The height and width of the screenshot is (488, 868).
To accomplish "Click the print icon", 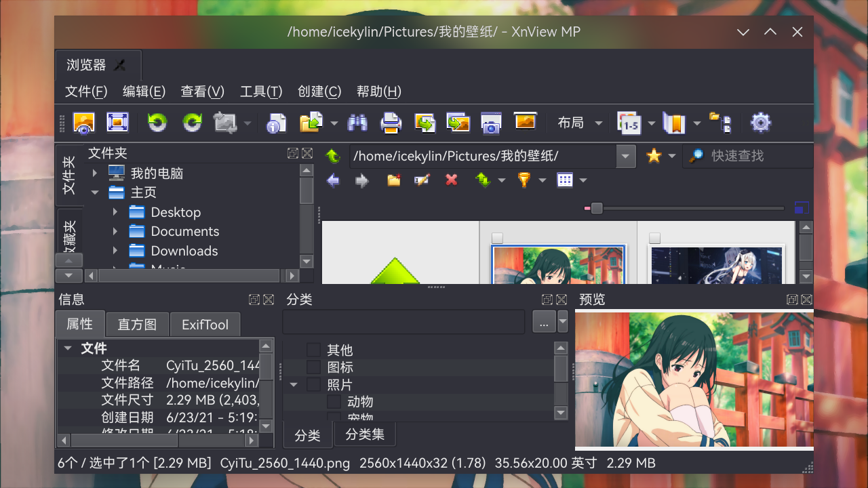I will click(391, 122).
